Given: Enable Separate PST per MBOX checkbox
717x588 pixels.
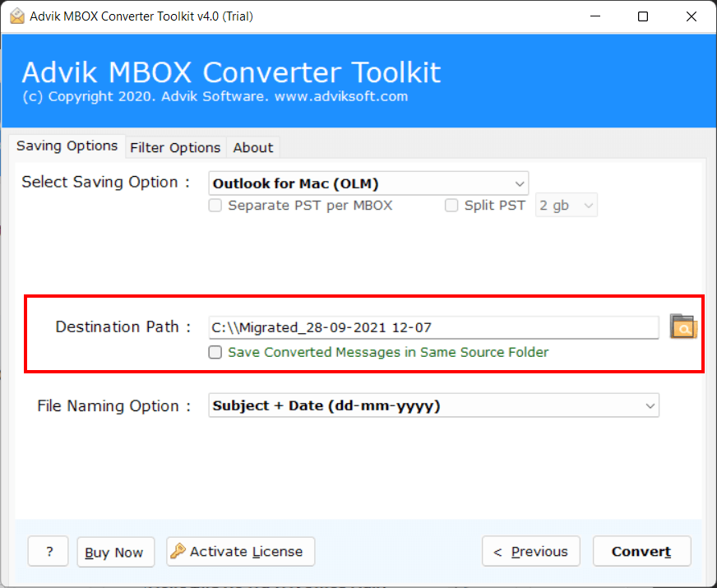Looking at the screenshot, I should pos(215,206).
